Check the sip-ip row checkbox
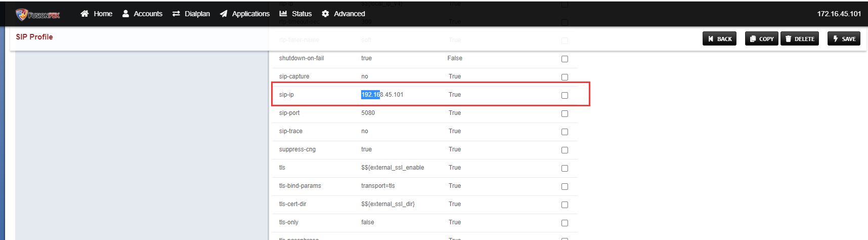Screen dimensions: 868x240 click(x=565, y=95)
